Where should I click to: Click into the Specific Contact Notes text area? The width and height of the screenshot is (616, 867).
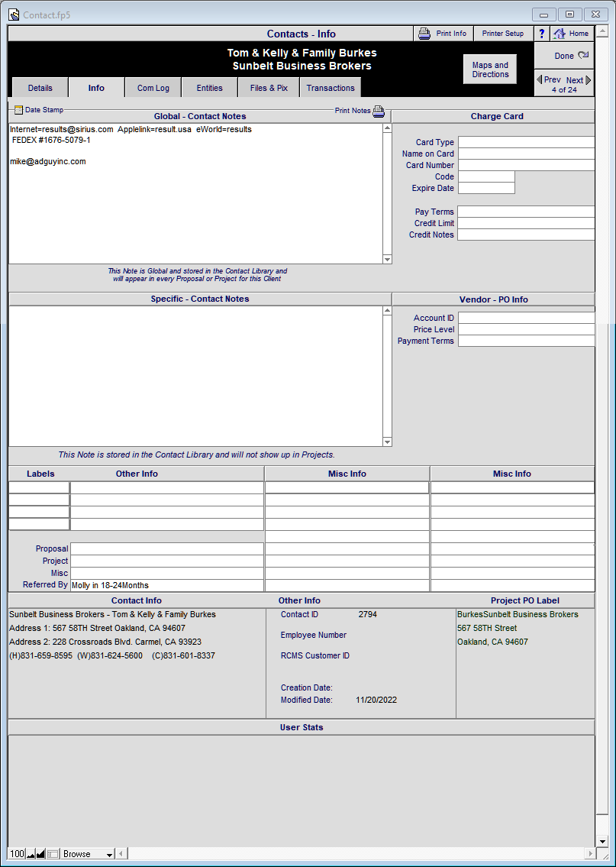click(x=195, y=376)
